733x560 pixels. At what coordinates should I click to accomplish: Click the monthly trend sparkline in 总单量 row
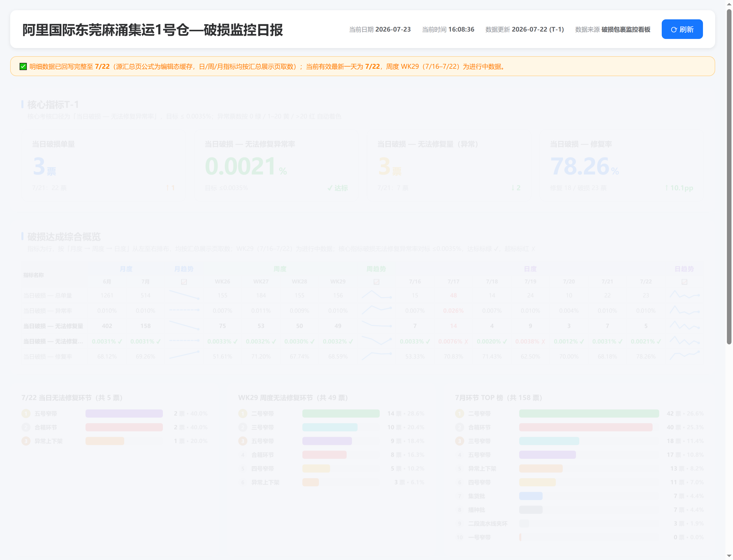pos(184,295)
